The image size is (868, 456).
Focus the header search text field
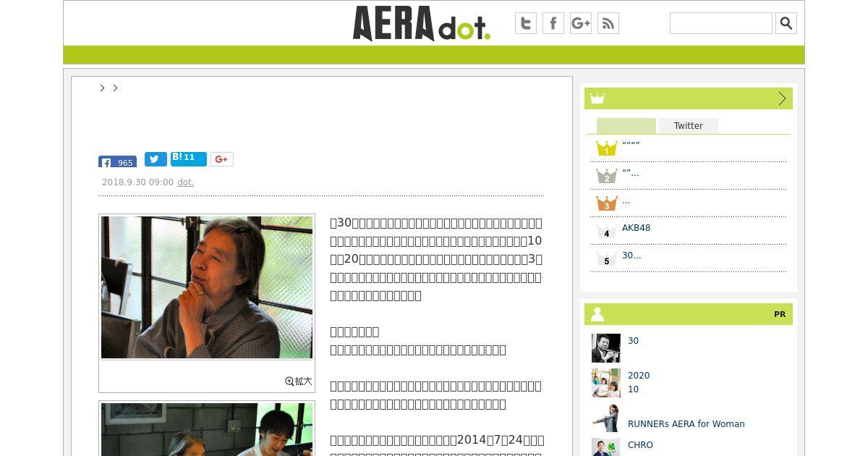[x=721, y=23]
